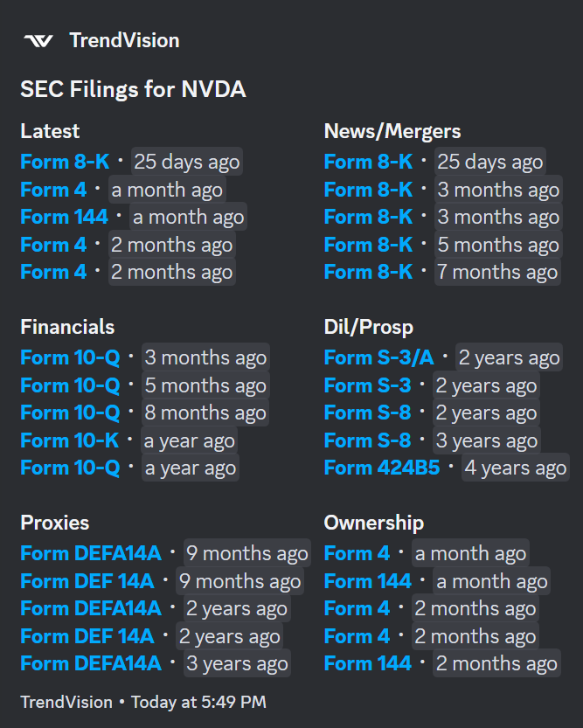The height and width of the screenshot is (728, 583).
Task: Open the Form S-3/A filing link
Action: [378, 357]
